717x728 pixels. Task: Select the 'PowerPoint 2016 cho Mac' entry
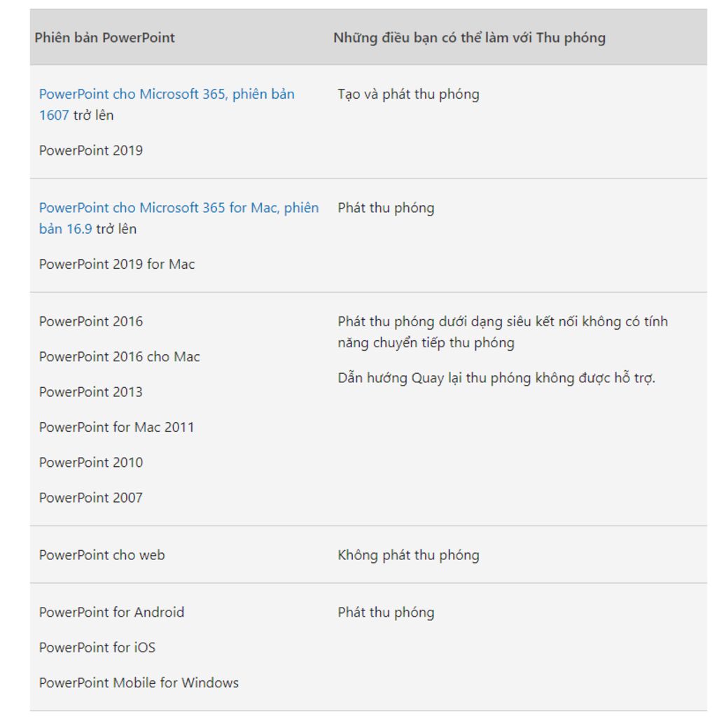tap(119, 357)
